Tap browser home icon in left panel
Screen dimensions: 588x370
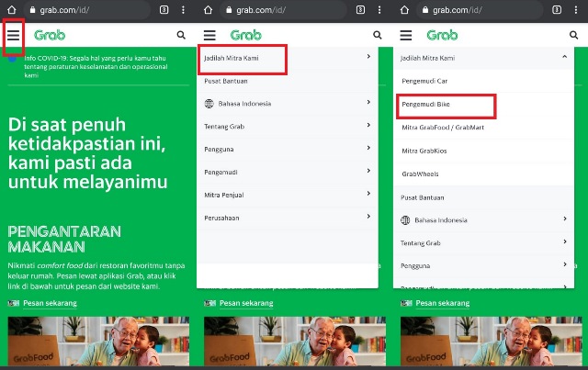coord(12,10)
